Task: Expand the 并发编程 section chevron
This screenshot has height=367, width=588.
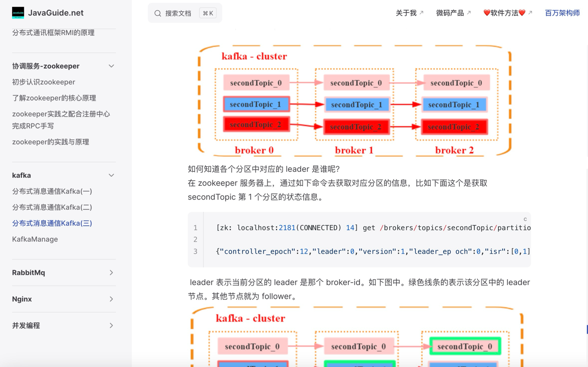Action: coord(111,326)
